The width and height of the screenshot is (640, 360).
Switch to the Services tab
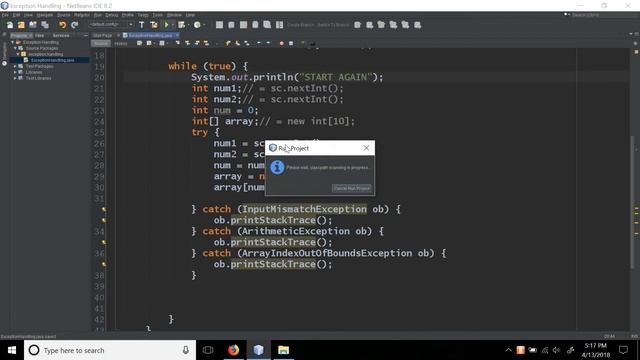61,36
